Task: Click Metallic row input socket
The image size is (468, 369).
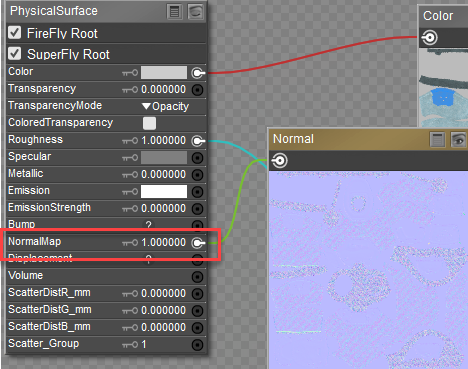Action: (198, 175)
